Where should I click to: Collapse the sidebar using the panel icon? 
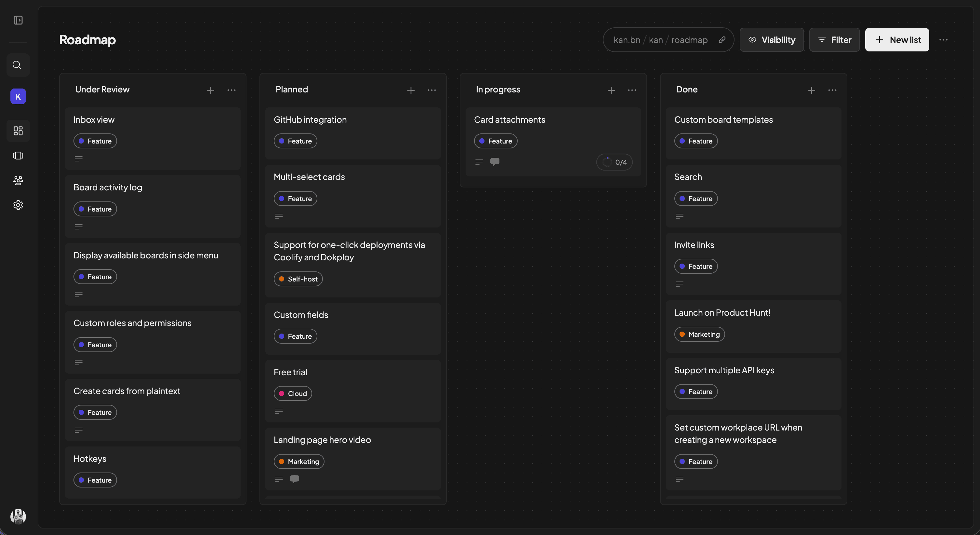pos(18,21)
